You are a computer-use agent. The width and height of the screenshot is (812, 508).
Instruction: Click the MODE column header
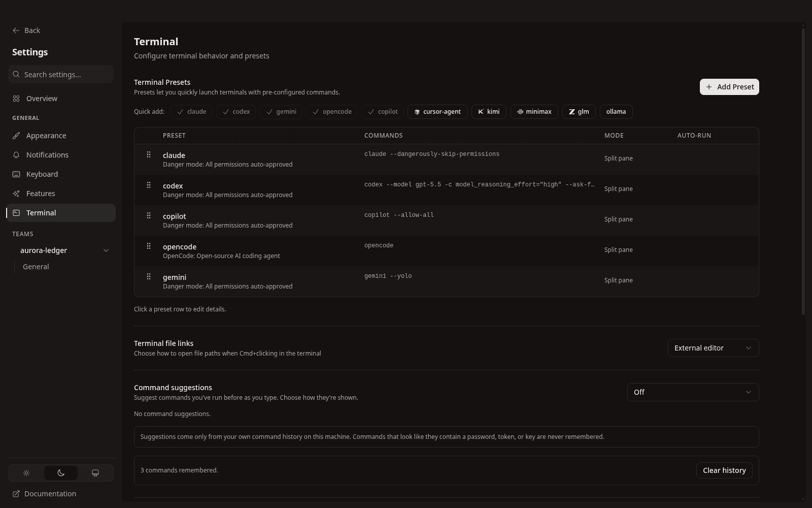[x=614, y=136]
